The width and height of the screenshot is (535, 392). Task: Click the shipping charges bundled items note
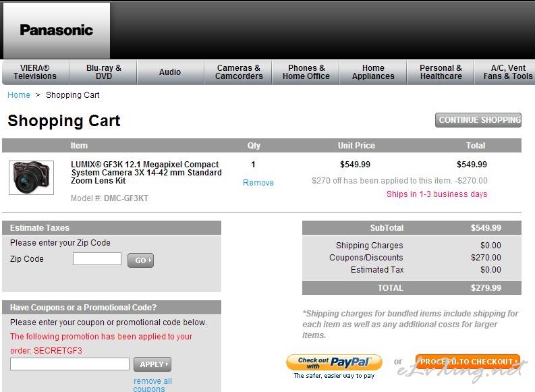point(410,324)
